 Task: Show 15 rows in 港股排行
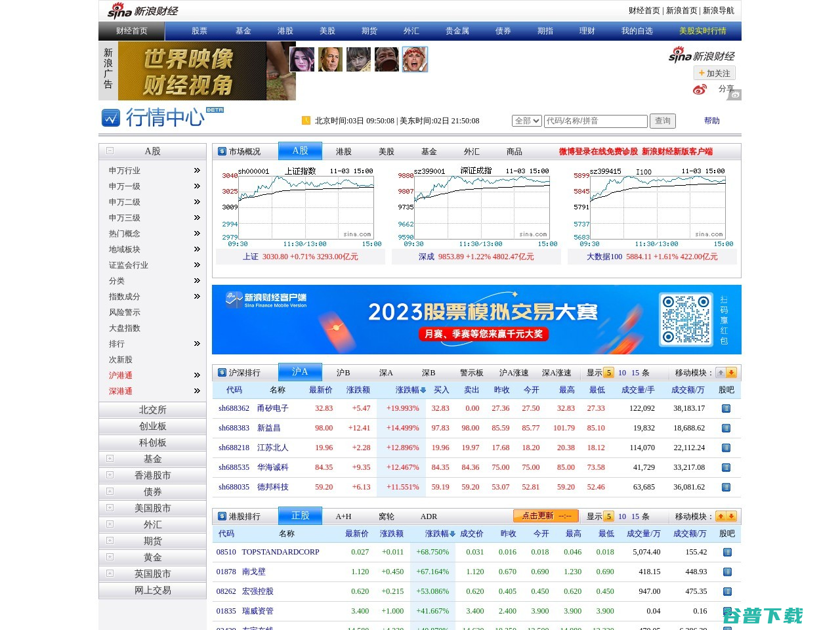pyautogui.click(x=635, y=516)
